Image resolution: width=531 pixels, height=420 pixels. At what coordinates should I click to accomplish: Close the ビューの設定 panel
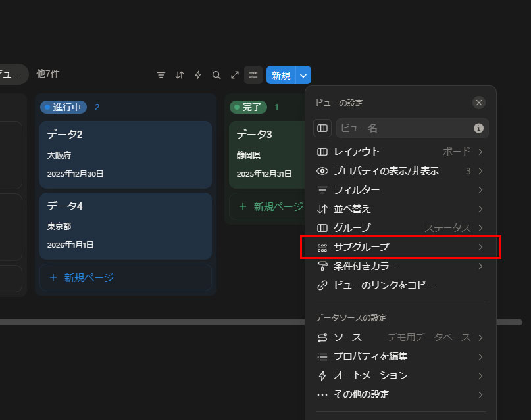pos(479,103)
